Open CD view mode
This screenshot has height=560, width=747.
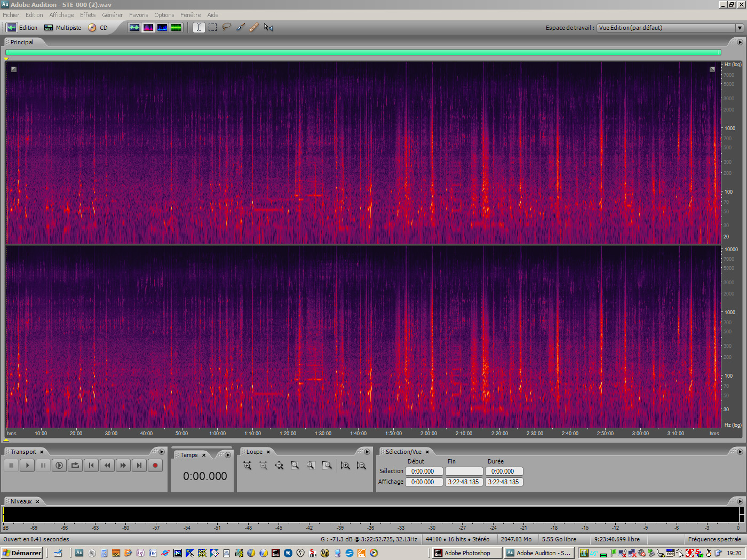coord(103,27)
